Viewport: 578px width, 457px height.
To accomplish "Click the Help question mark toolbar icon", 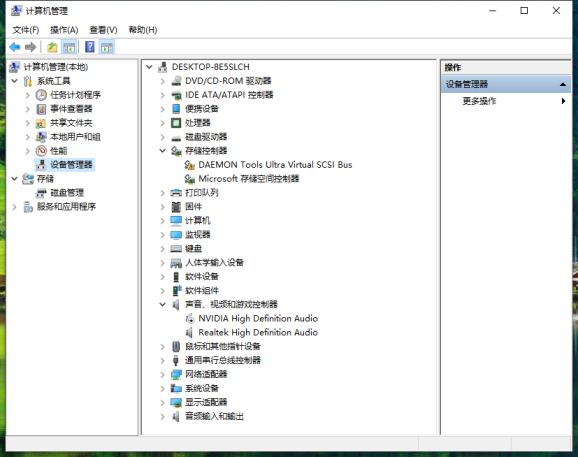I will click(90, 47).
